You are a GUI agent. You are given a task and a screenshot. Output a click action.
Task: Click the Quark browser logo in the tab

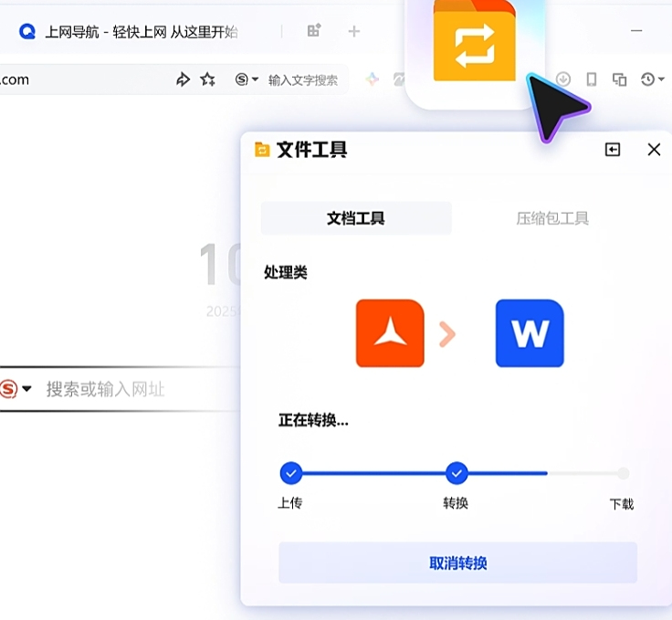click(27, 32)
